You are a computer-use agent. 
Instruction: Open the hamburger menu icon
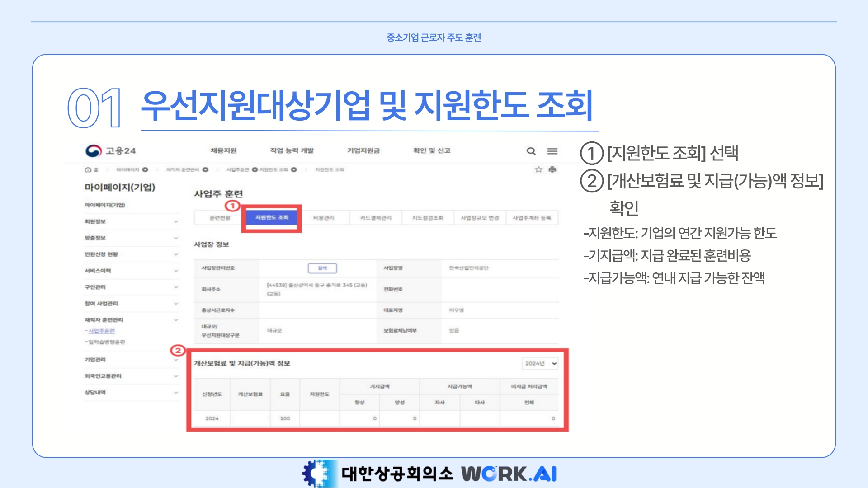[x=552, y=151]
